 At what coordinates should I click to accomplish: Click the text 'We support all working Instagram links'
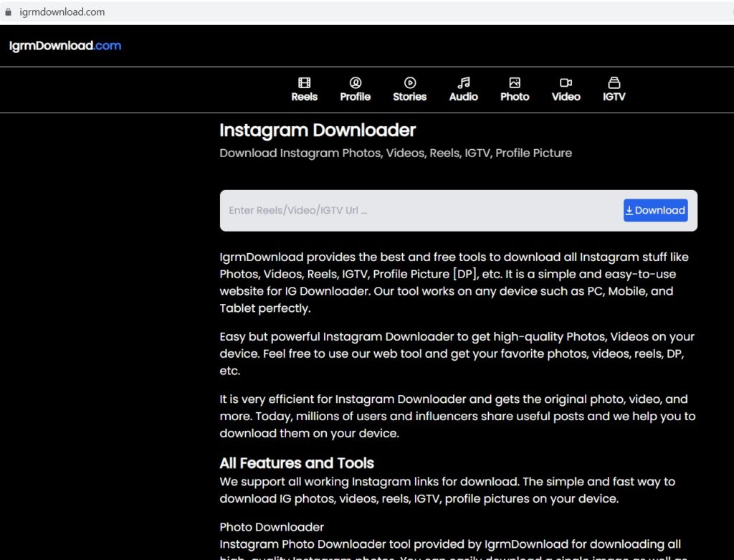coord(447,490)
